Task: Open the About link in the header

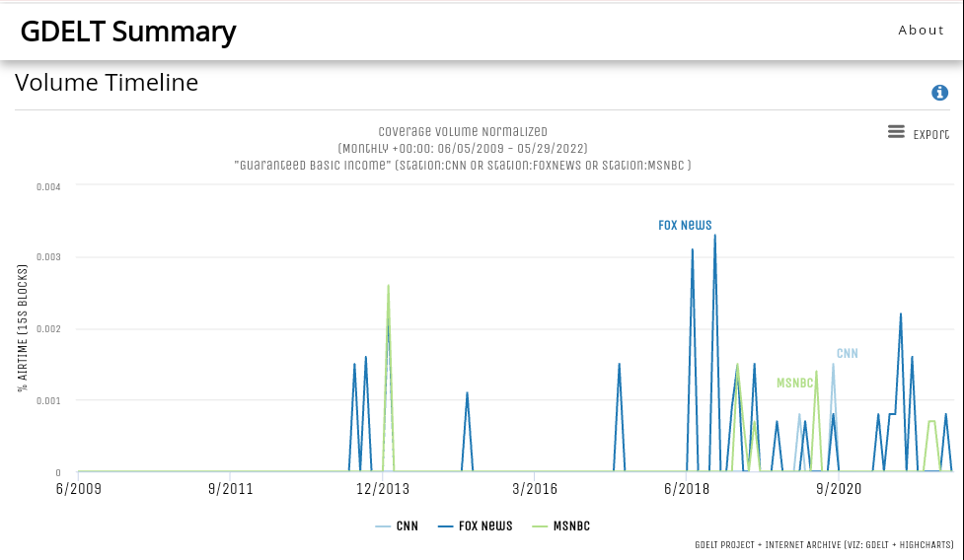Action: coord(921,31)
